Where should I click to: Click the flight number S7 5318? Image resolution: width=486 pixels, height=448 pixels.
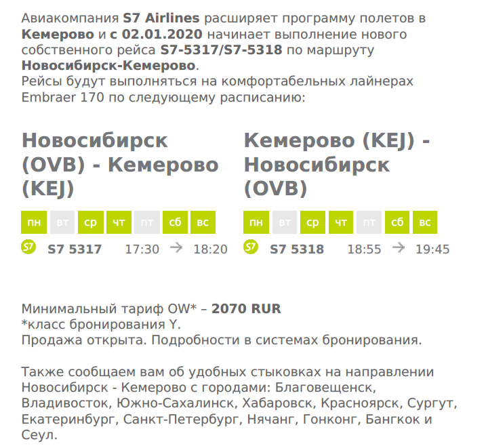pos(297,249)
